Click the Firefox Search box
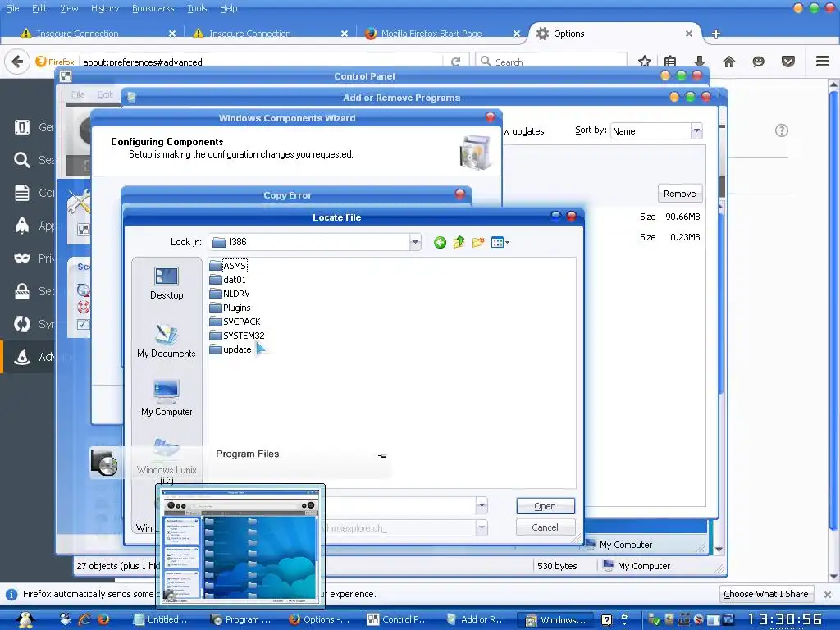 point(551,62)
